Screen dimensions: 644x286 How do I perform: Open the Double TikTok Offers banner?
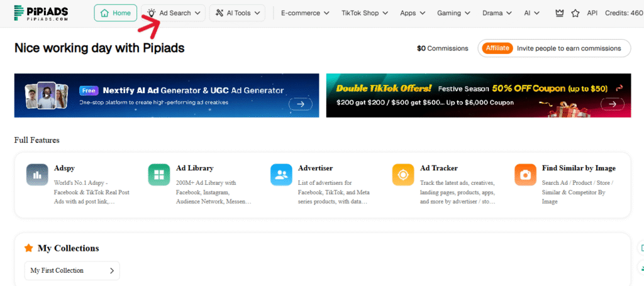click(x=479, y=96)
